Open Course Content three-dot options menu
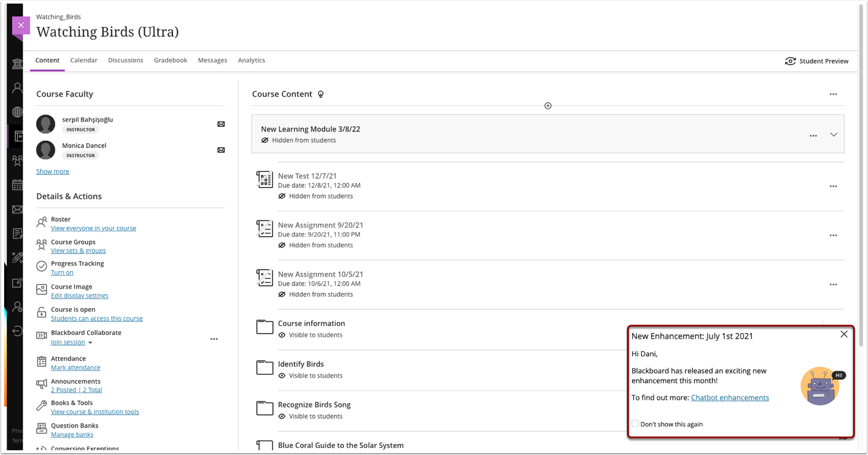 pyautogui.click(x=833, y=94)
